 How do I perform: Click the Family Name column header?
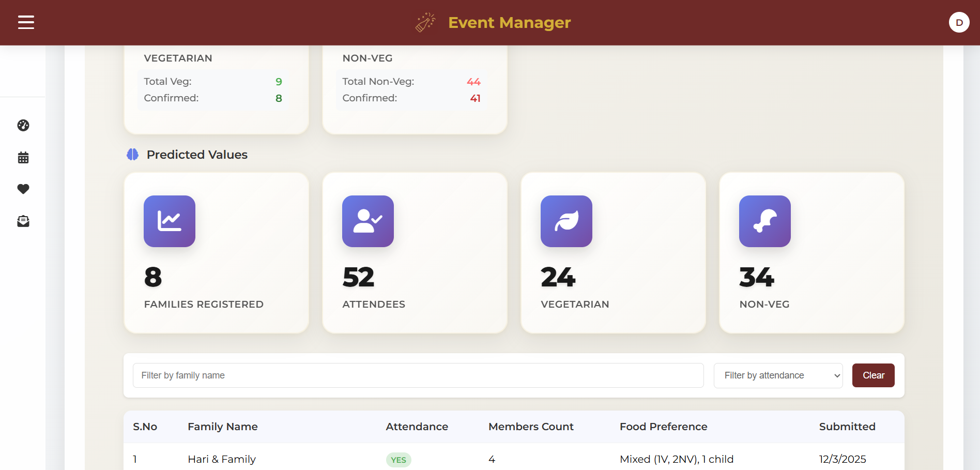point(222,427)
